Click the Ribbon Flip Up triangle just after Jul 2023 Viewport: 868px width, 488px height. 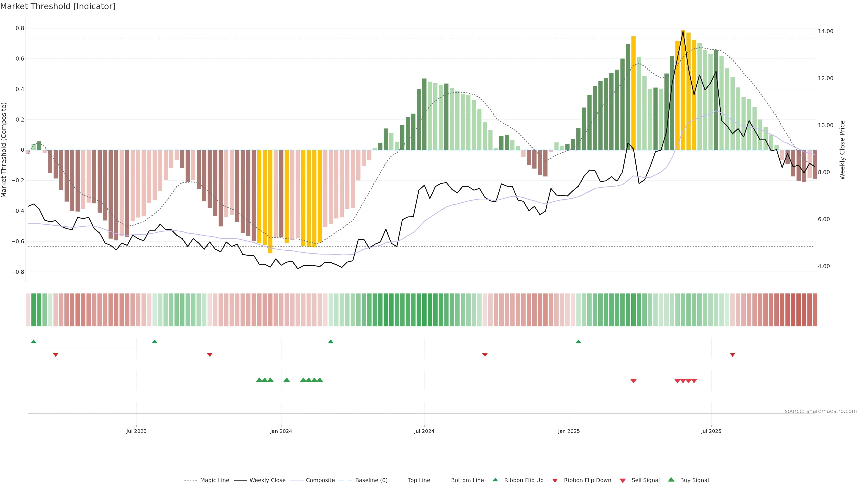pyautogui.click(x=155, y=342)
